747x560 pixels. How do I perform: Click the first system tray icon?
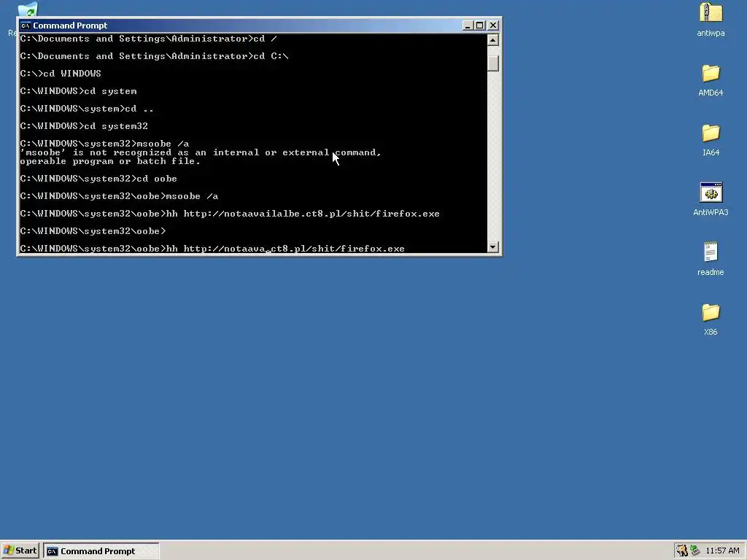point(682,551)
